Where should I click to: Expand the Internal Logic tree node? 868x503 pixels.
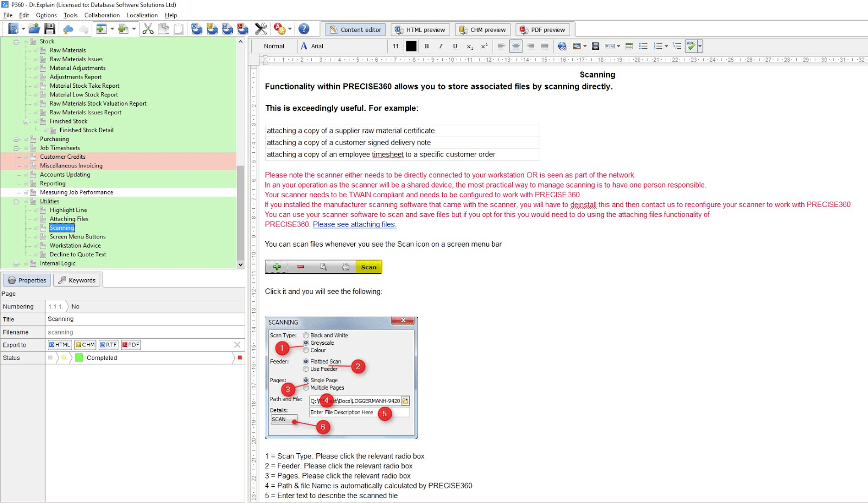click(16, 264)
